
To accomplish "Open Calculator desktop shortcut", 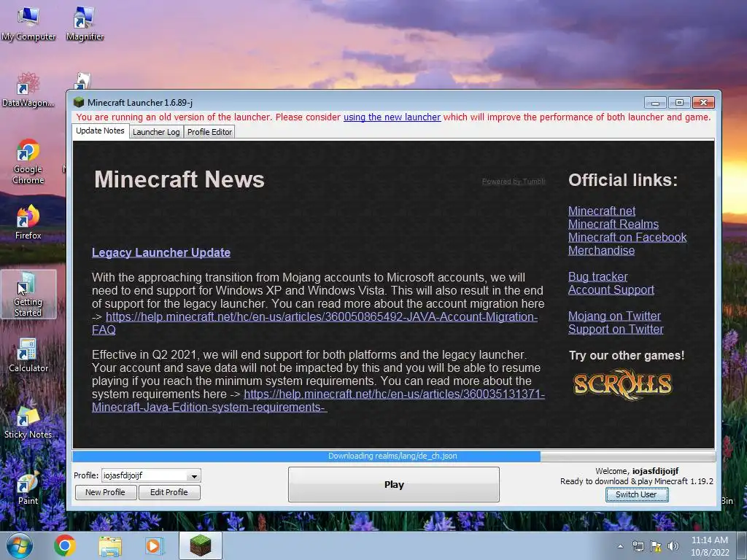I will point(28,355).
